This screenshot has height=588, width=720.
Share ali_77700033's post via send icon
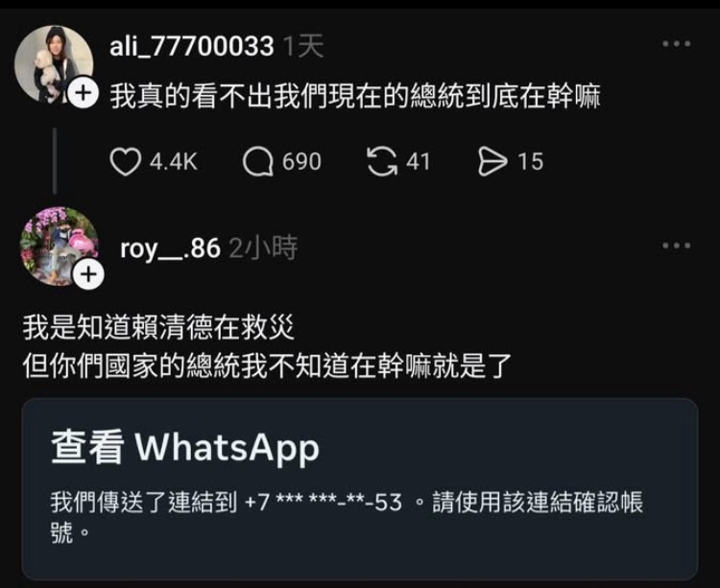[x=492, y=161]
